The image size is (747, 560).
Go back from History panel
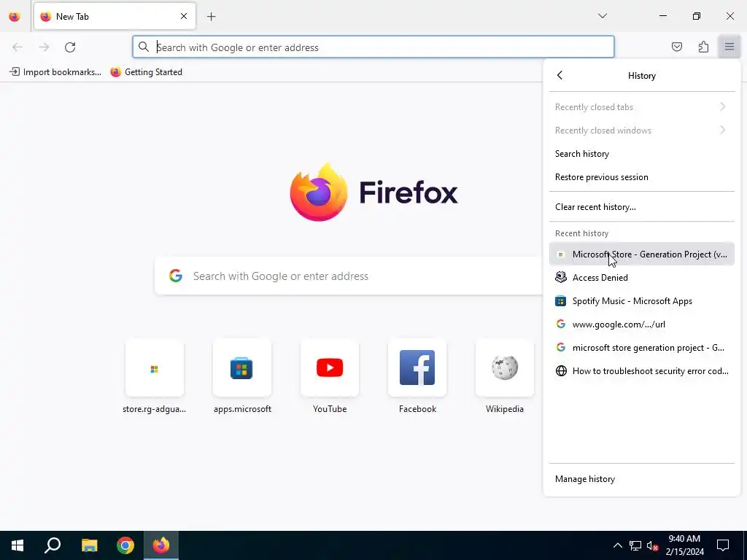tap(560, 75)
